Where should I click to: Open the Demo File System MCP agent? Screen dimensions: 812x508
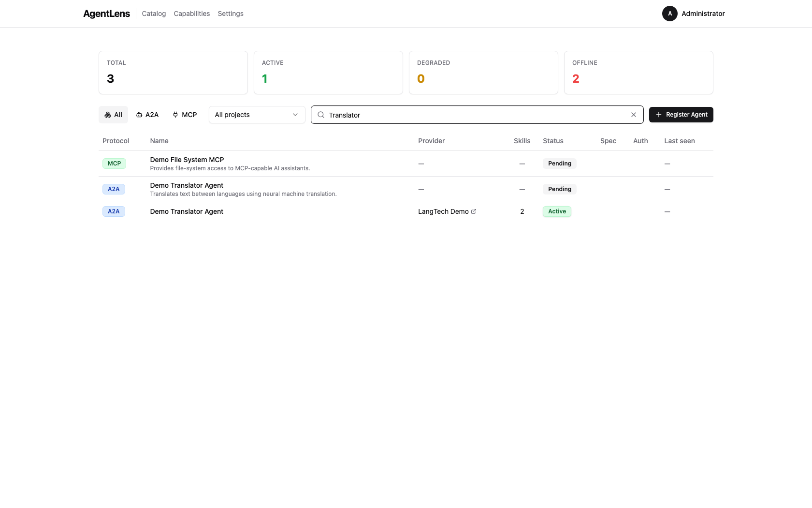coord(187,160)
